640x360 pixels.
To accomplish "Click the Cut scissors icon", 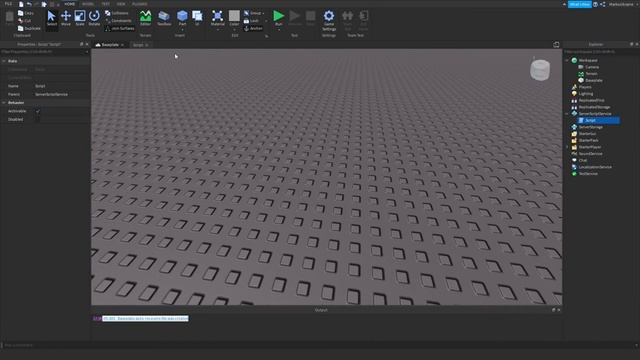I will coord(20,20).
